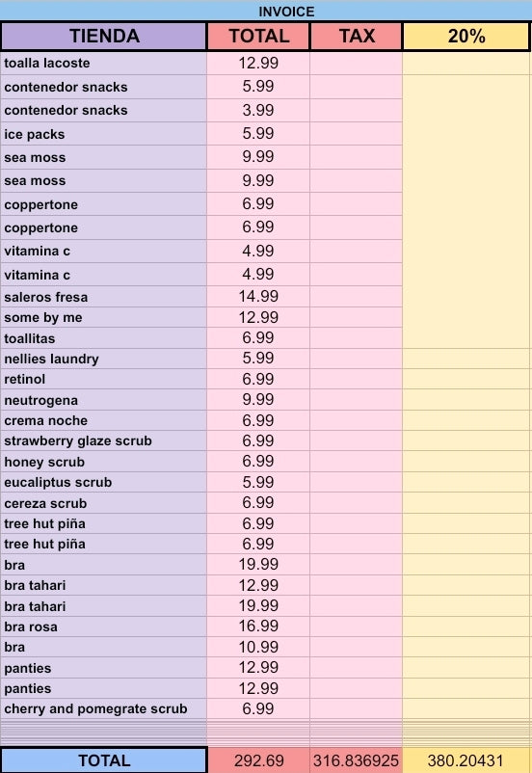Click the 16.99 price cell
This screenshot has height=773, width=532.
pos(258,626)
